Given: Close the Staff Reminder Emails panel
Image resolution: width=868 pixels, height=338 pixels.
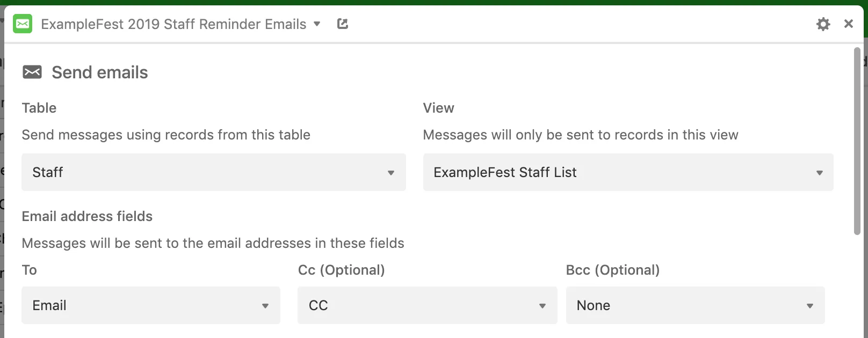Looking at the screenshot, I should coord(849,24).
